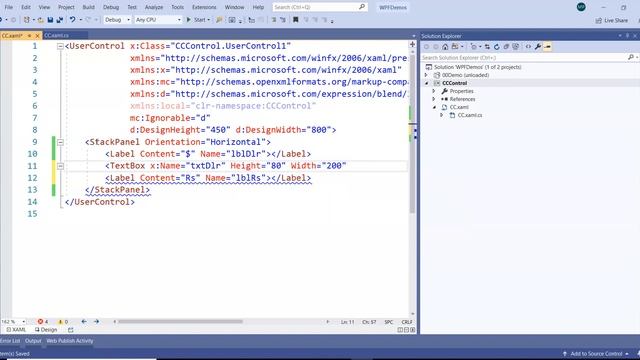Click the split editor plus icon
Image resolution: width=640 pixels, height=360 pixels.
pyautogui.click(x=412, y=44)
